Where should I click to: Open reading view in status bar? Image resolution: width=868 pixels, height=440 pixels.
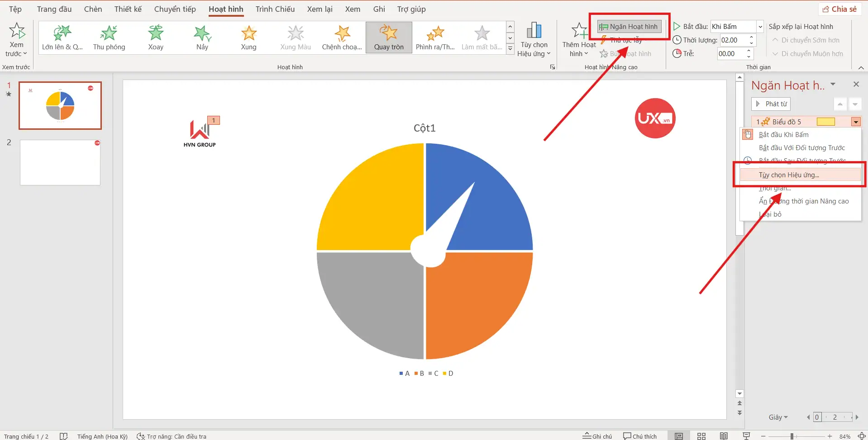click(724, 436)
